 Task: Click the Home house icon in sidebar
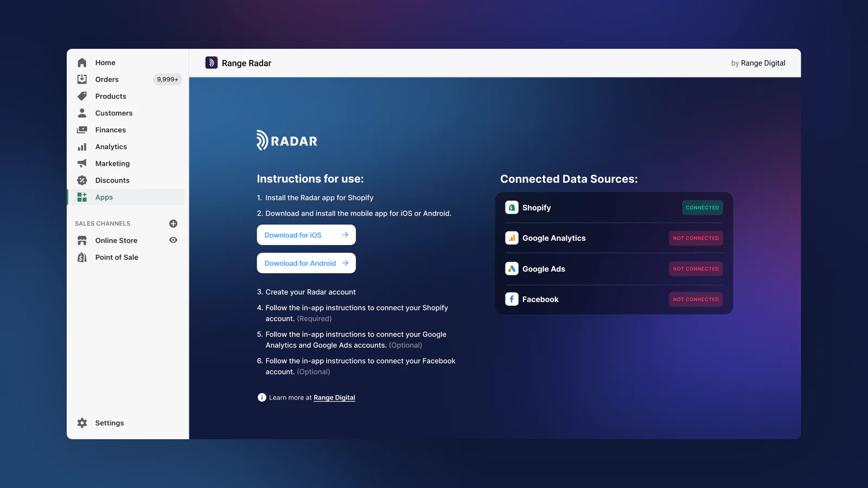click(82, 62)
